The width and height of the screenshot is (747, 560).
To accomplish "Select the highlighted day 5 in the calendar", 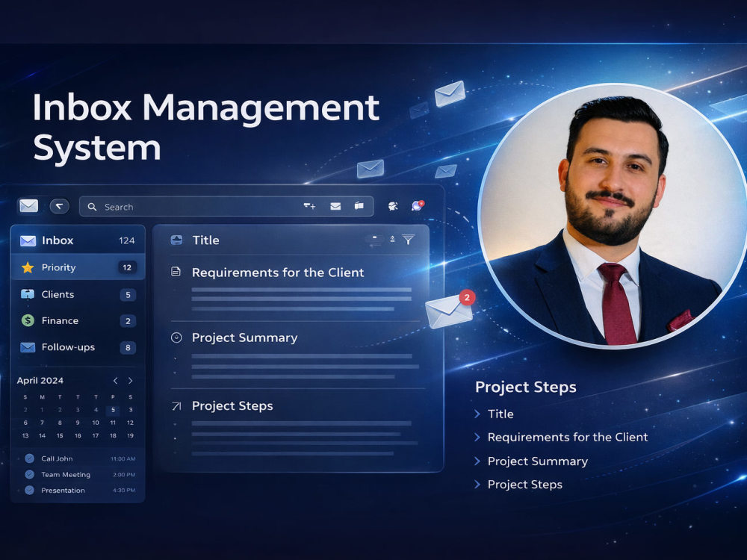I will click(x=113, y=409).
